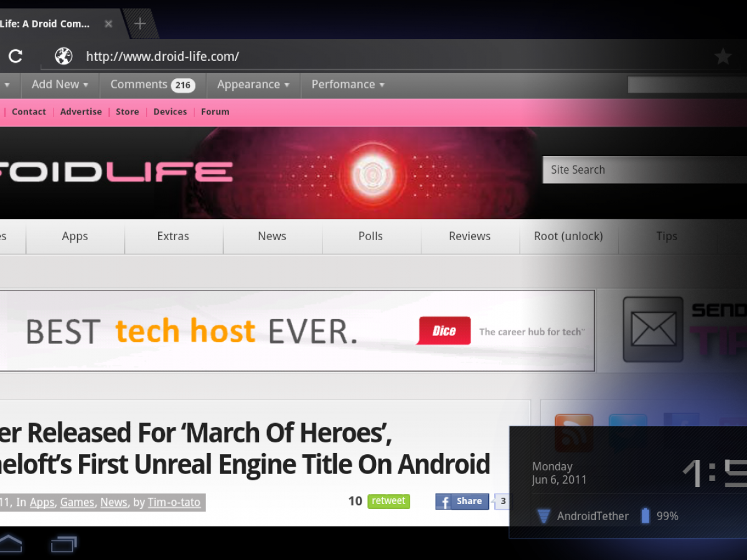This screenshot has width=747, height=560.
Task: Open the Advertise link
Action: (x=81, y=112)
